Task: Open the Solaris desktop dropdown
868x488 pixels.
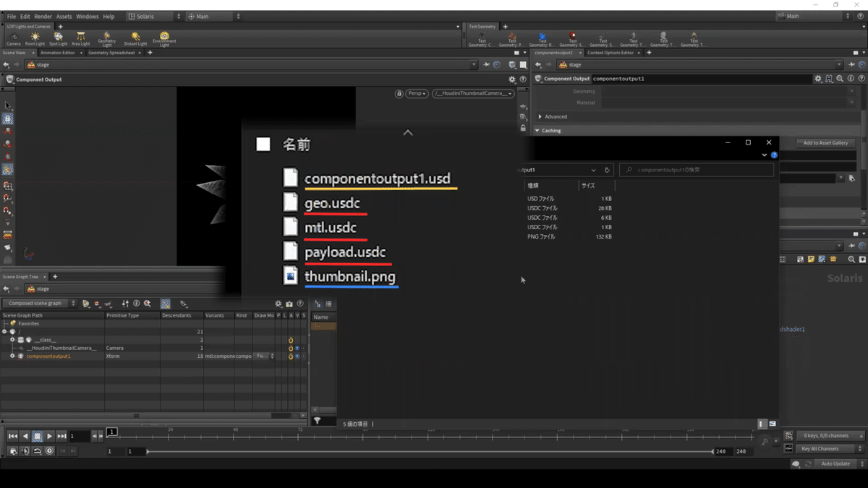Action: pos(155,16)
